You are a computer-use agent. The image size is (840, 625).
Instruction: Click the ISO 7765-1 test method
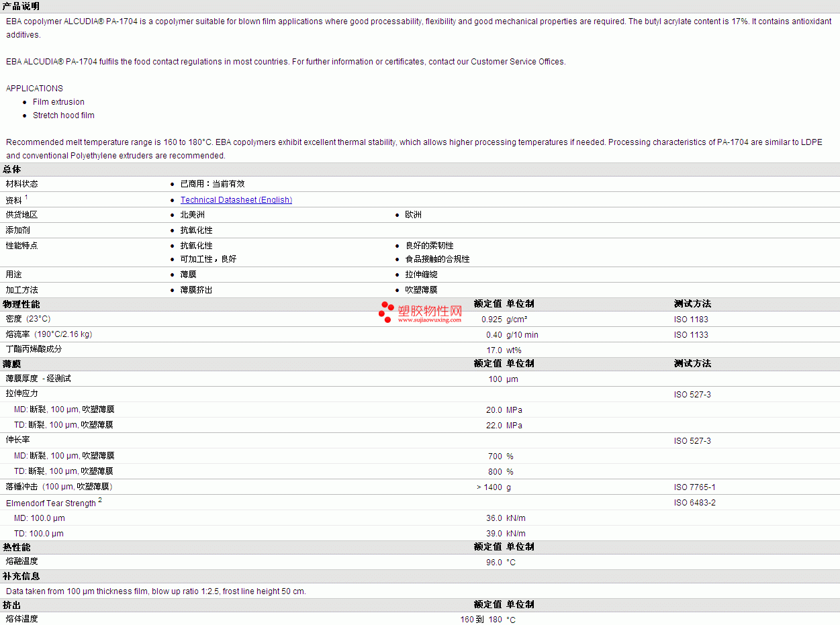click(x=695, y=487)
